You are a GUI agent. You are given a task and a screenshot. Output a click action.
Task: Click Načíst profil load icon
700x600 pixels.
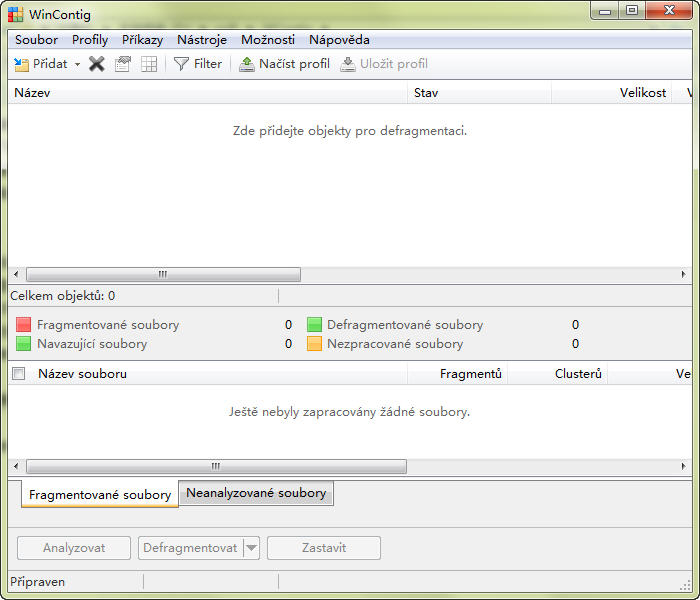click(247, 64)
